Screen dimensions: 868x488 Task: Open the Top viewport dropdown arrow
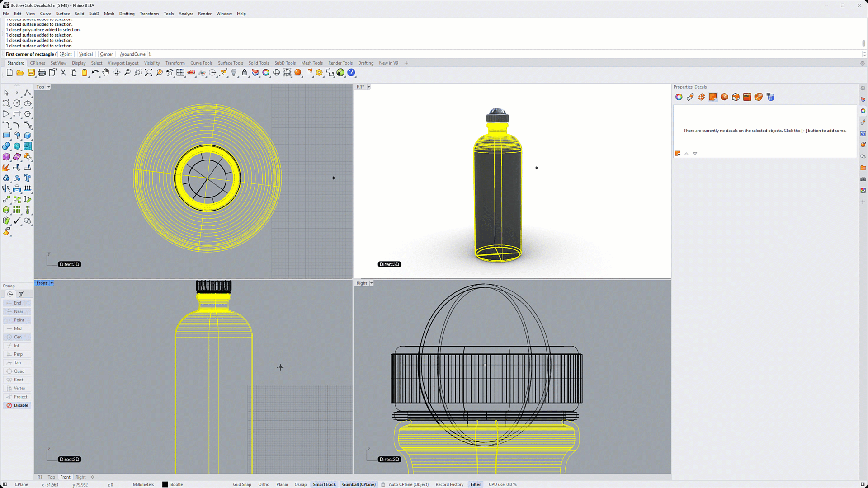[x=48, y=87]
